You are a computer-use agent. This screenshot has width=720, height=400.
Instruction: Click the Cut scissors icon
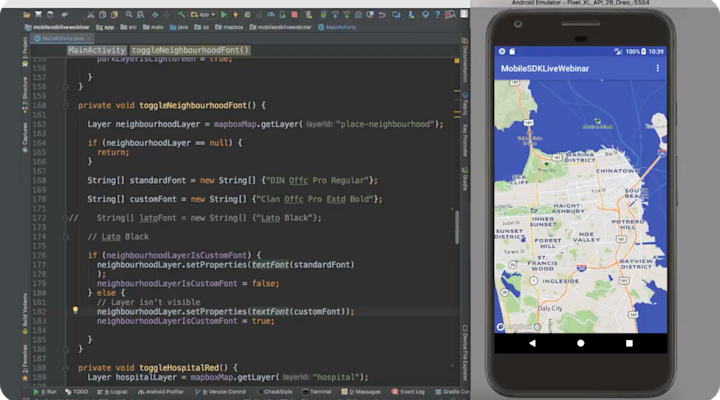tap(91, 15)
